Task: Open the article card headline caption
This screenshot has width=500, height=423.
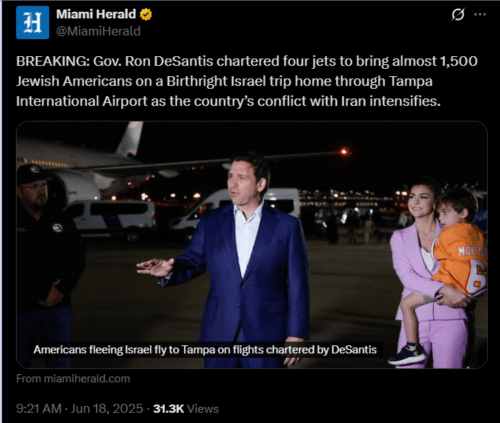Action: click(205, 350)
